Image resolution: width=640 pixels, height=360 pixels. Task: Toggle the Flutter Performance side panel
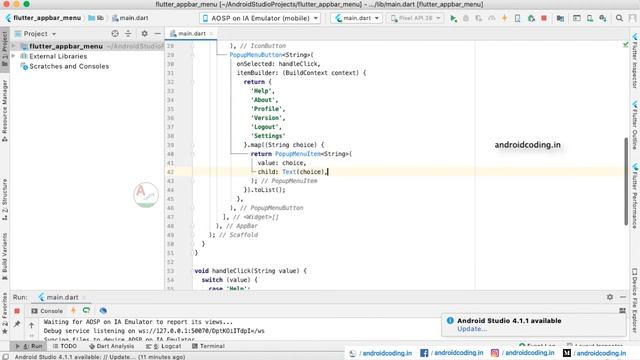[635, 196]
